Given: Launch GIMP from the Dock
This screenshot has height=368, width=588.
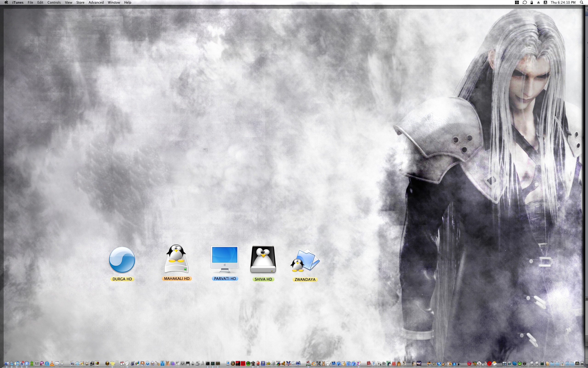Looking at the screenshot, I should [87, 363].
